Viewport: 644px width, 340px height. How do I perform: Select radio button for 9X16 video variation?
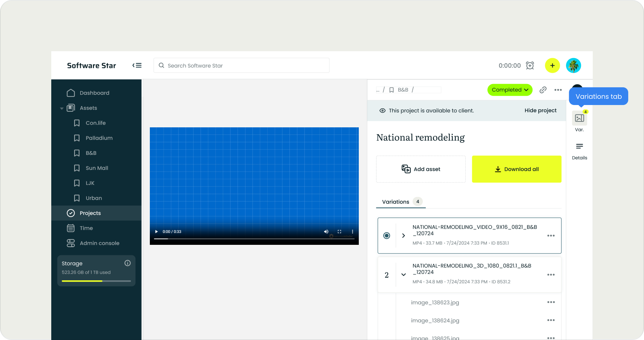click(387, 236)
